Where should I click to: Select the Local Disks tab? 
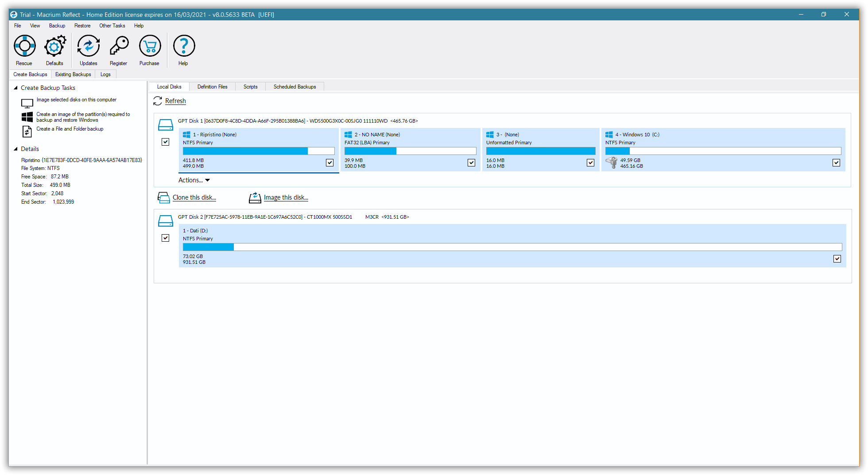tap(169, 87)
